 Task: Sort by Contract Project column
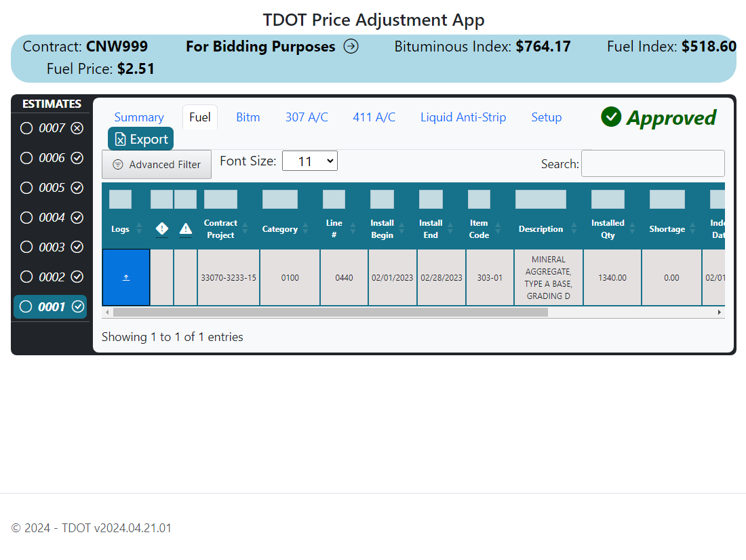pyautogui.click(x=245, y=229)
